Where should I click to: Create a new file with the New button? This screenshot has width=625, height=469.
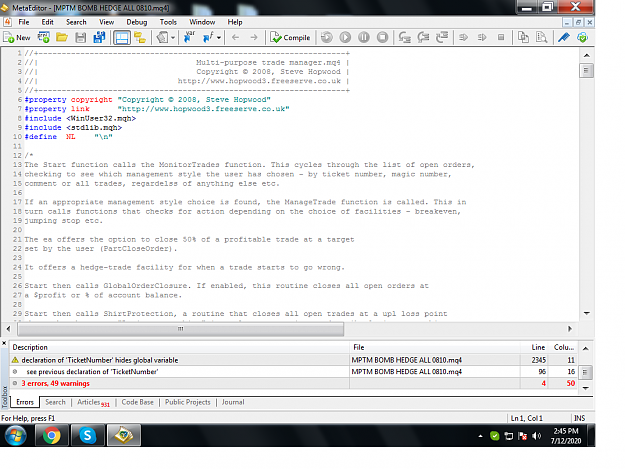[17, 37]
